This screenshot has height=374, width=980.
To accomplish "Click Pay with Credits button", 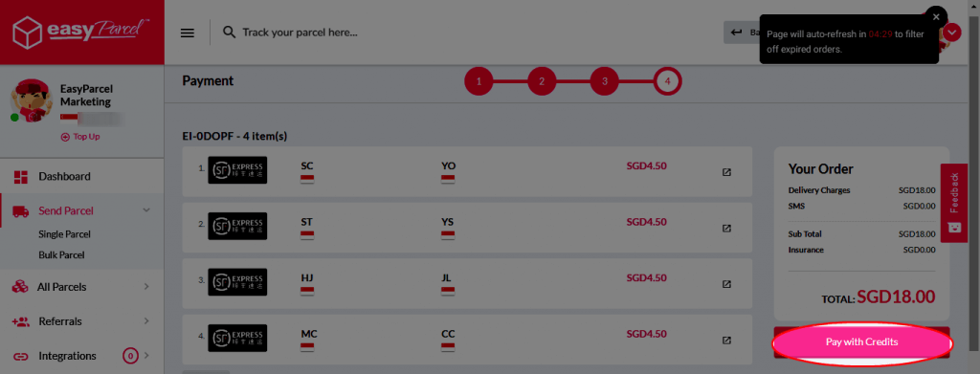I will pyautogui.click(x=862, y=342).
